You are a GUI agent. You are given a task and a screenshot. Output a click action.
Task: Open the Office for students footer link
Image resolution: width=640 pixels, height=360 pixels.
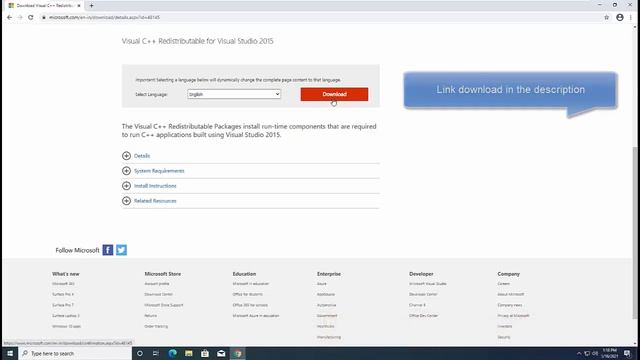point(248,294)
